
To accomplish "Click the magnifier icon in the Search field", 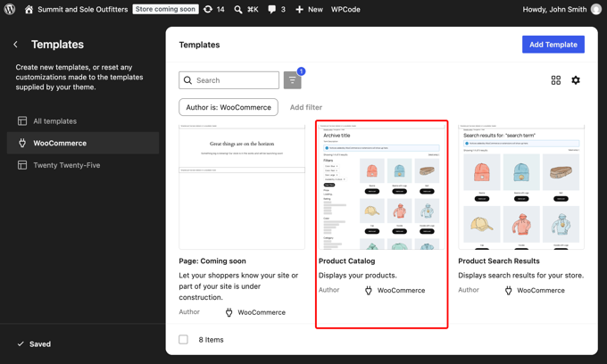I will [x=187, y=80].
